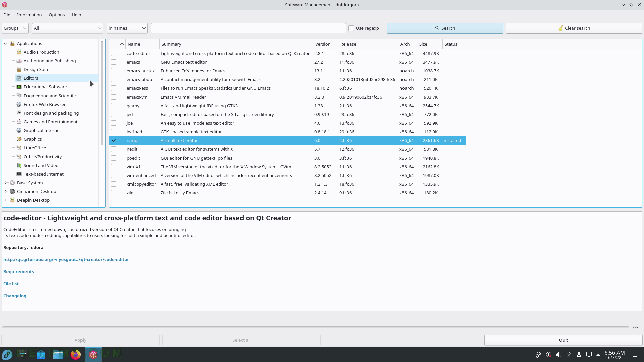Open the Bluetooth tray icon
Screen dimensions: 644x362
click(569, 355)
